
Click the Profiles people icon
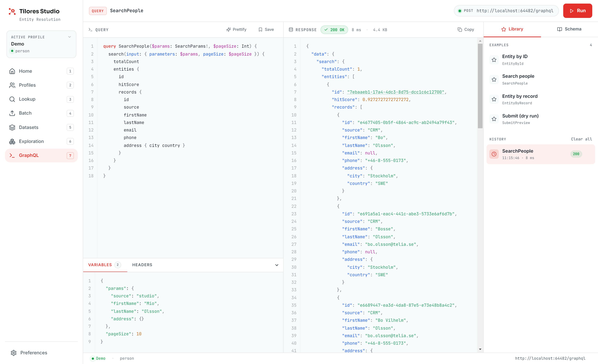click(12, 85)
